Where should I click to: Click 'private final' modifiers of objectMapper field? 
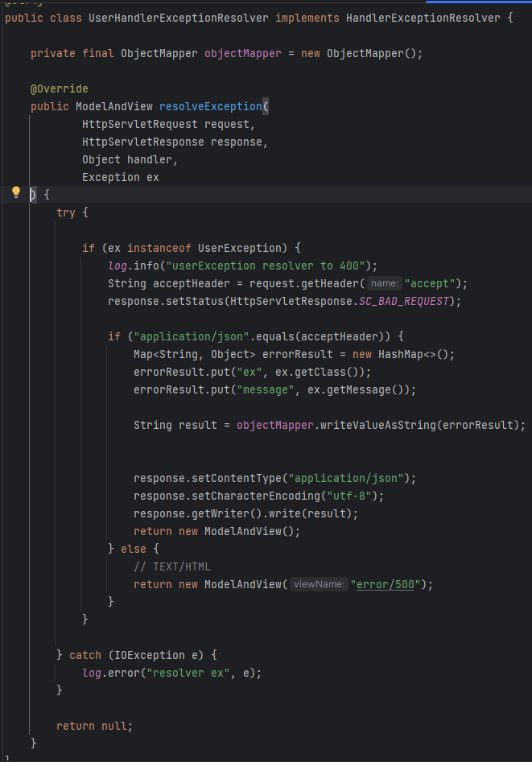(72, 53)
